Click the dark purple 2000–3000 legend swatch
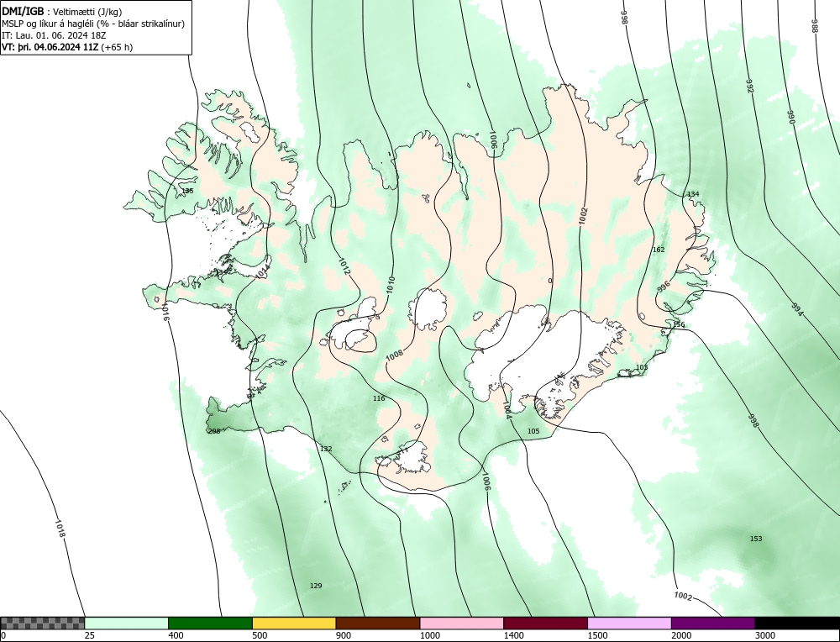The width and height of the screenshot is (840, 642). (x=713, y=623)
